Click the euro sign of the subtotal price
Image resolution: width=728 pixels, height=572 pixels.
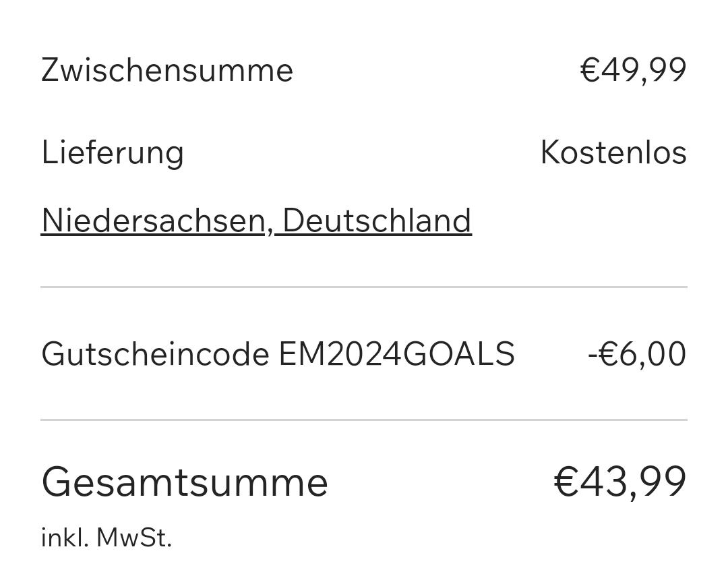(590, 70)
